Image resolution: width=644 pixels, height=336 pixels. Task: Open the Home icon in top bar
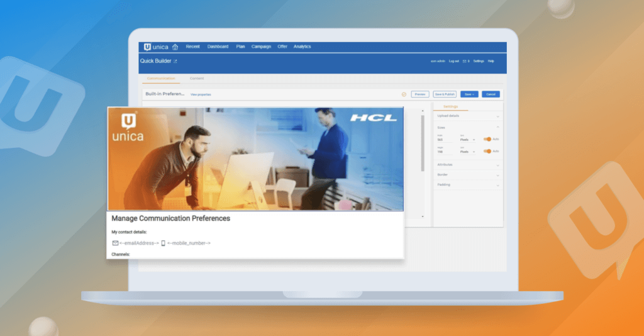[x=175, y=47]
